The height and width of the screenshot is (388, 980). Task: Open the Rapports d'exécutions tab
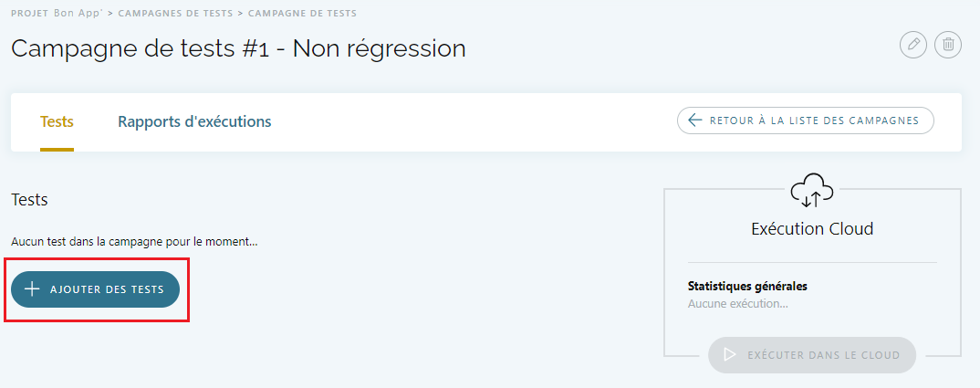pos(194,121)
